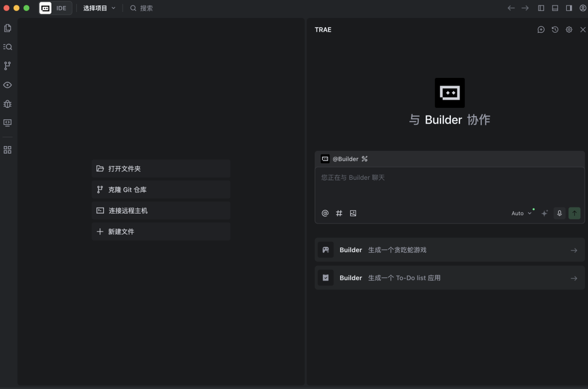Select the 生成一个贪吃蛇游戏 suggestion
Screen dimensions: 588x389
[x=449, y=250]
